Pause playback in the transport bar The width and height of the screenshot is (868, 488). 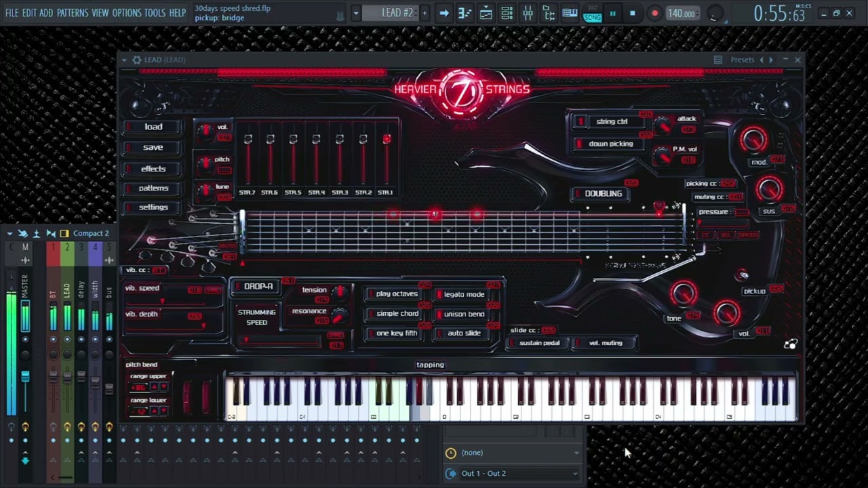pyautogui.click(x=612, y=14)
